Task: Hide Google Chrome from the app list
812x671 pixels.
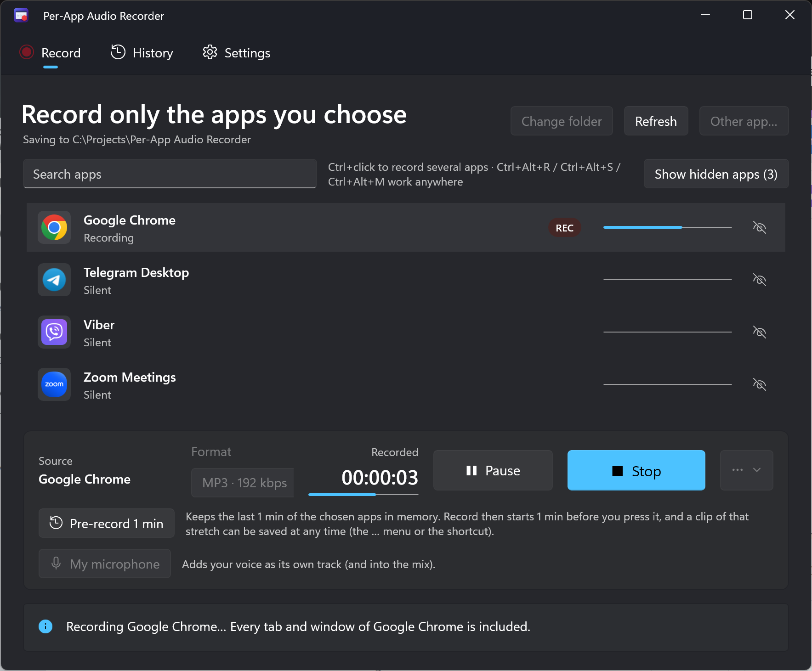Action: click(x=759, y=227)
